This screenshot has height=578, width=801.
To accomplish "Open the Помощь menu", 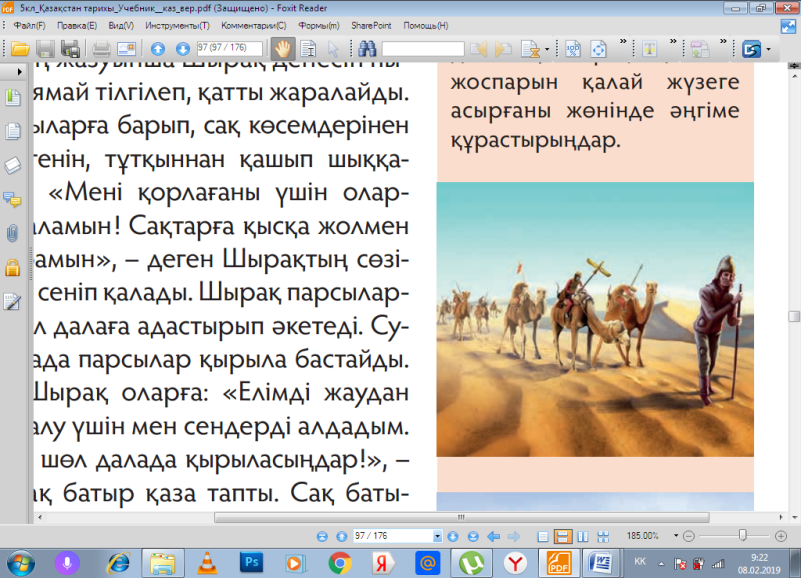I will [426, 26].
